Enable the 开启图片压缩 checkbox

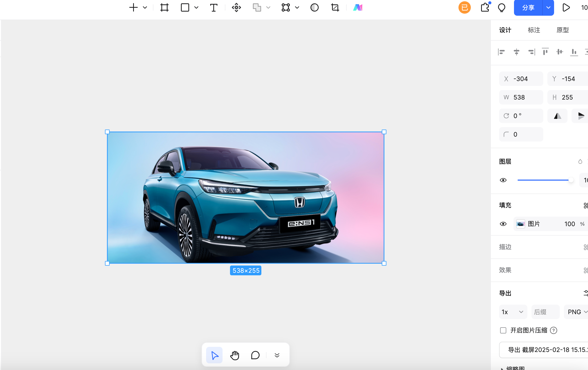(503, 330)
